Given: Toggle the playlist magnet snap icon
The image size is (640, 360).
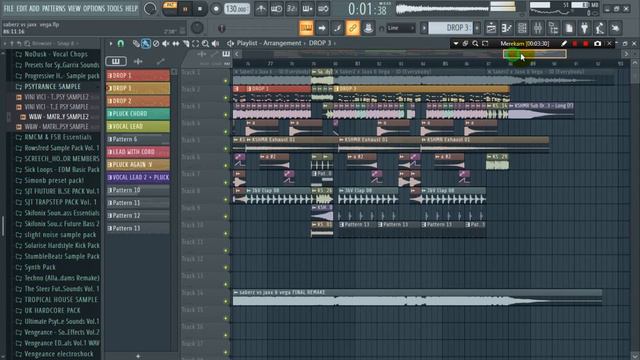Looking at the screenshot, I should (x=121, y=43).
